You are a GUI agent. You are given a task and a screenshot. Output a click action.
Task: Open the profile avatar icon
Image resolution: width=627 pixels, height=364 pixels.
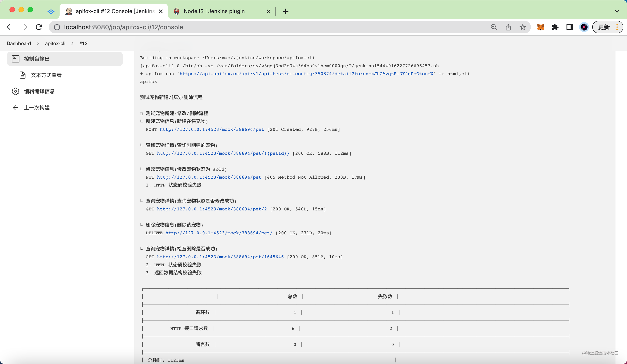click(x=584, y=27)
